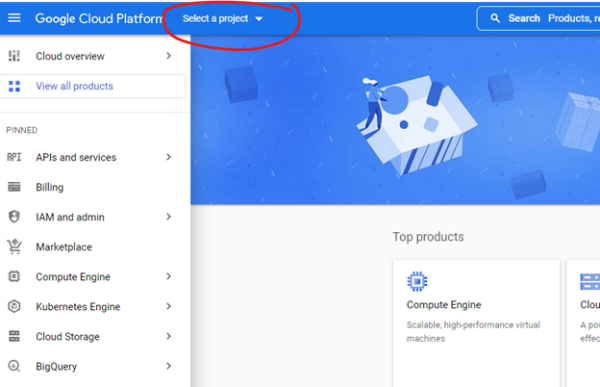Click the Google Cloud Platform logo

99,18
